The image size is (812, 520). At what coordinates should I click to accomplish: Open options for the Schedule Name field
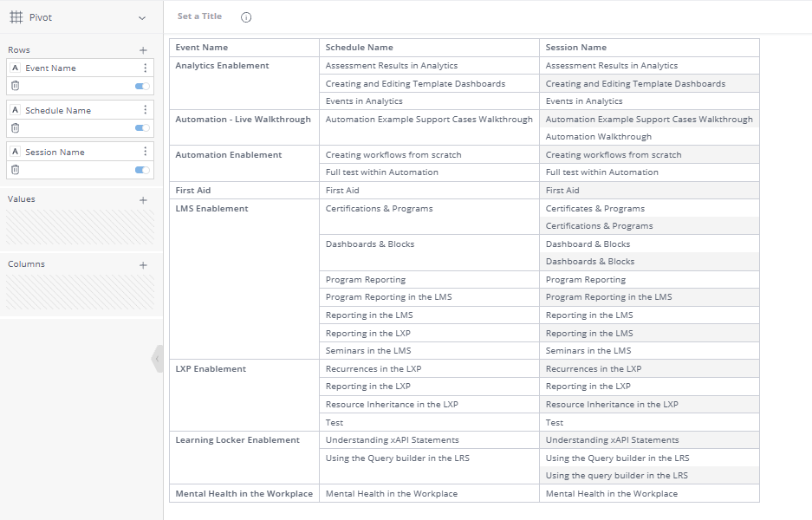pos(144,109)
